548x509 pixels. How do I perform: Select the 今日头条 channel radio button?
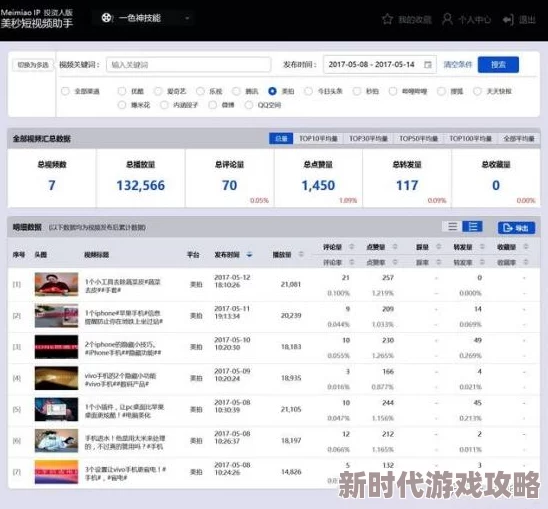click(308, 91)
